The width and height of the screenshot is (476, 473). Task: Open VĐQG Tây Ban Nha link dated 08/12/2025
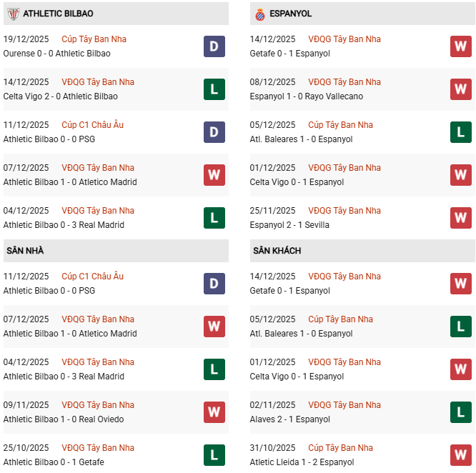pos(344,82)
